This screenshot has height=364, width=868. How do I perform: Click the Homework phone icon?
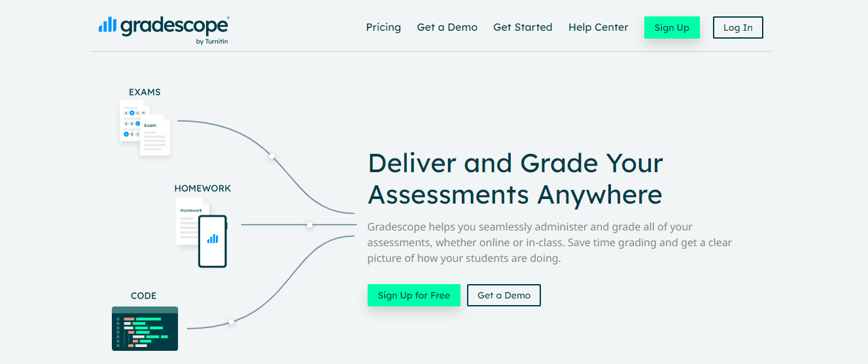[x=213, y=241]
